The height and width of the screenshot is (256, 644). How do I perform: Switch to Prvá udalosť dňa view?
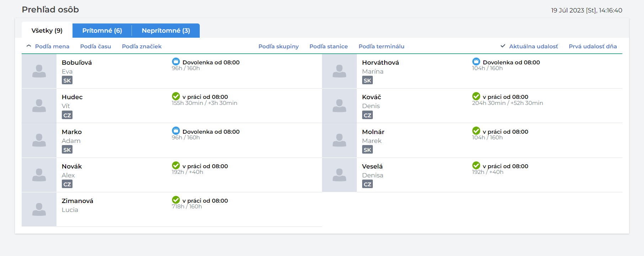coord(593,46)
